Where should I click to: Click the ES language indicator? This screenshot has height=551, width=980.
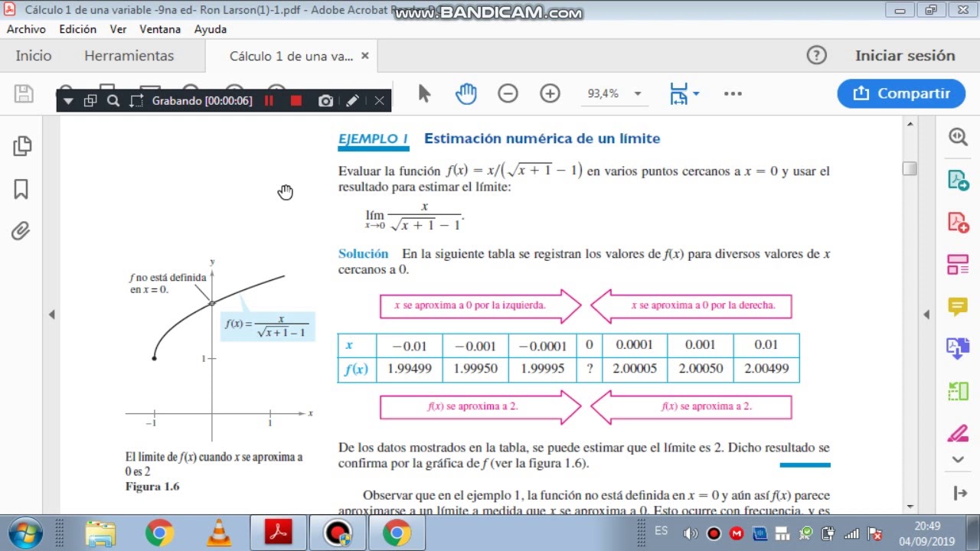point(661,530)
